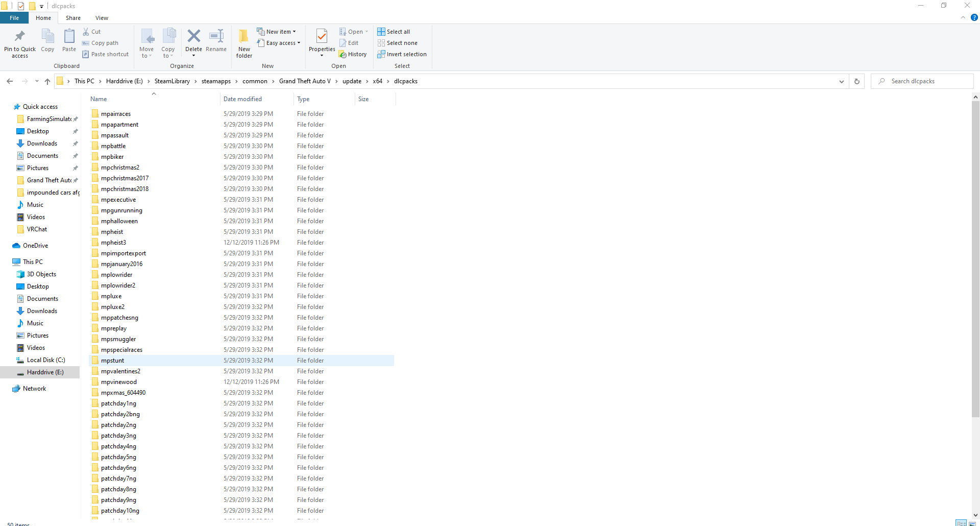This screenshot has height=526, width=980.
Task: Collapse the ribbon with the chevron
Action: pyautogui.click(x=963, y=17)
